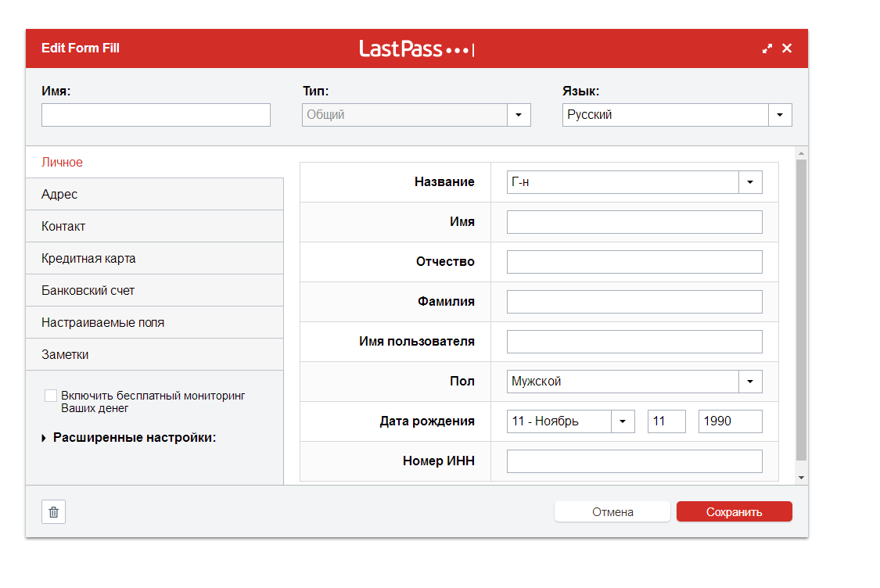Image resolution: width=880 pixels, height=588 pixels.
Task: Expand Расширенные настройки section
Action: pyautogui.click(x=129, y=438)
